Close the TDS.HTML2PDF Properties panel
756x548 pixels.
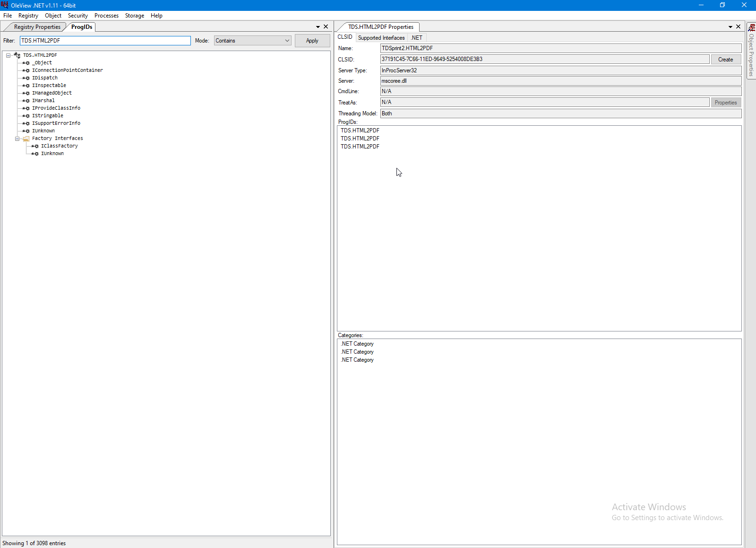pyautogui.click(x=739, y=27)
